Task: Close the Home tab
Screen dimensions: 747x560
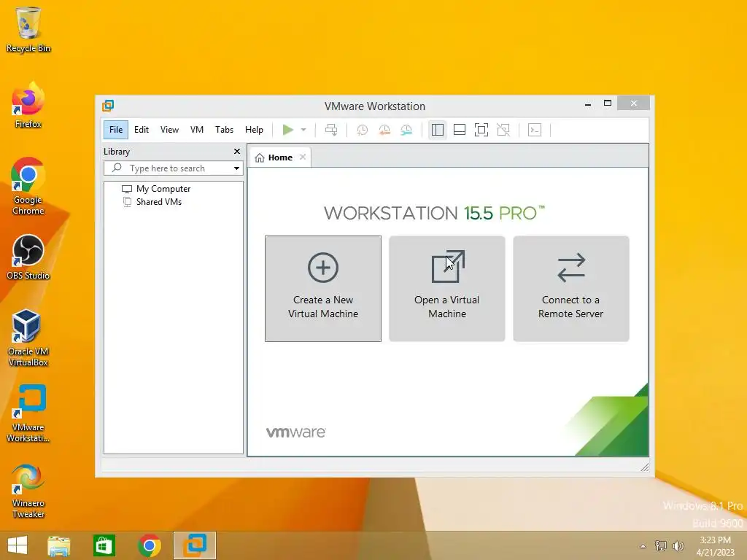Action: (x=303, y=157)
